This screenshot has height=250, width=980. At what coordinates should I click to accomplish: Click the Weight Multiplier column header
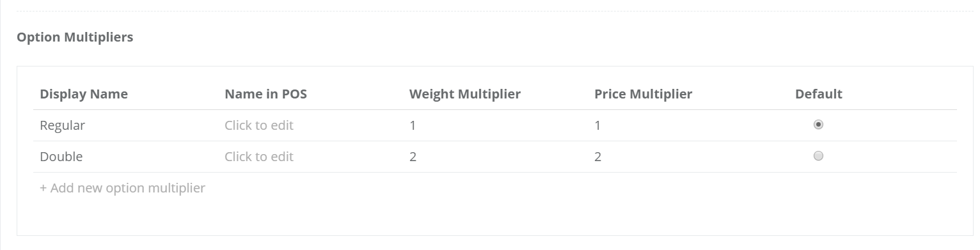(465, 94)
